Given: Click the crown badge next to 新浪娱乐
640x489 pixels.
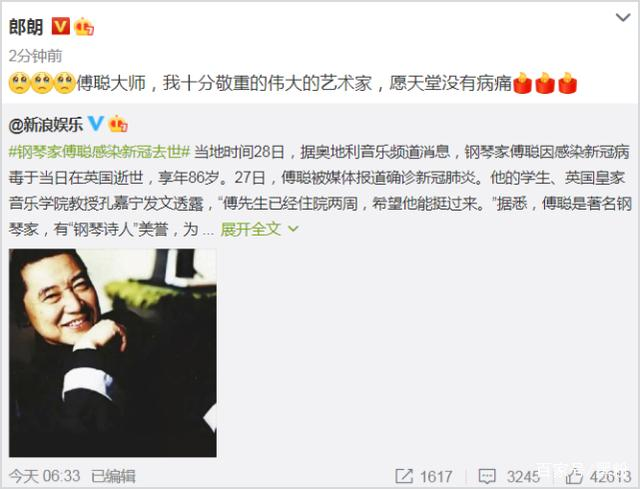Looking at the screenshot, I should pos(118,124).
